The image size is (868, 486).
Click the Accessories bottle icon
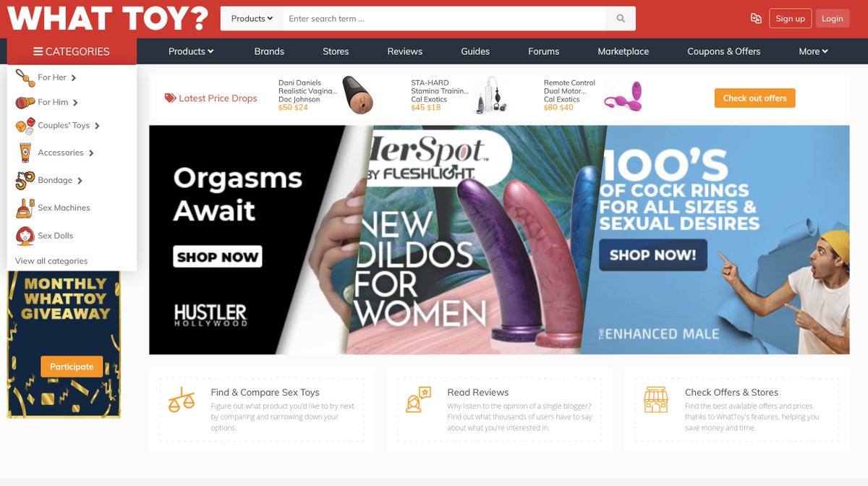(25, 153)
